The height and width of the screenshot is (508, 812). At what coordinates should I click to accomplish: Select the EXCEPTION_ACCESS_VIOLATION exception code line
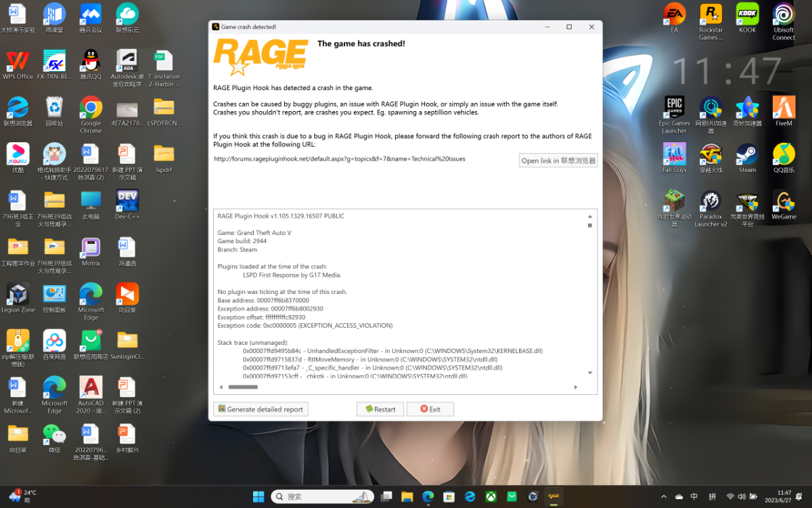point(304,326)
